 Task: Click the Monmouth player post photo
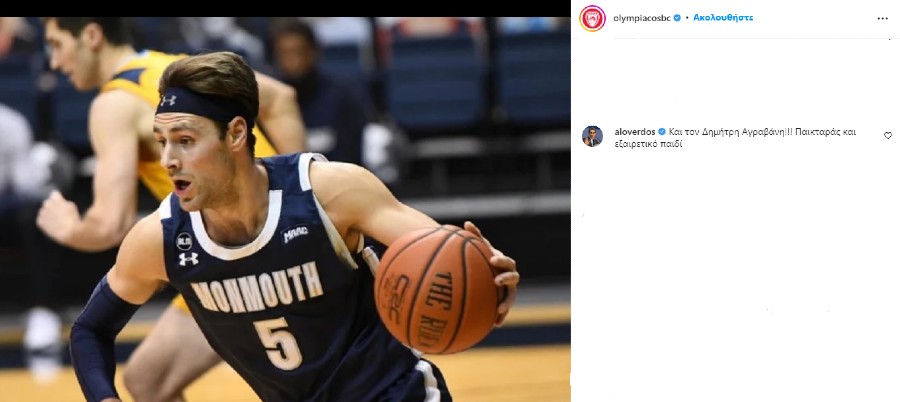point(285,209)
